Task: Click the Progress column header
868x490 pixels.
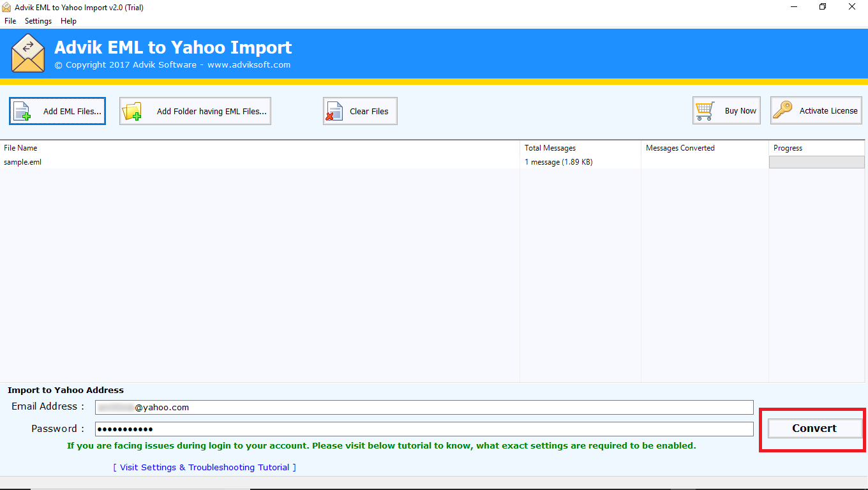Action: 818,148
